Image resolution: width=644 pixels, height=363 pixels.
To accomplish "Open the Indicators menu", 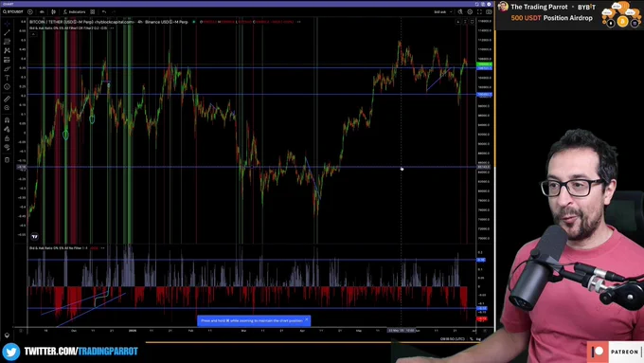I will pyautogui.click(x=75, y=12).
